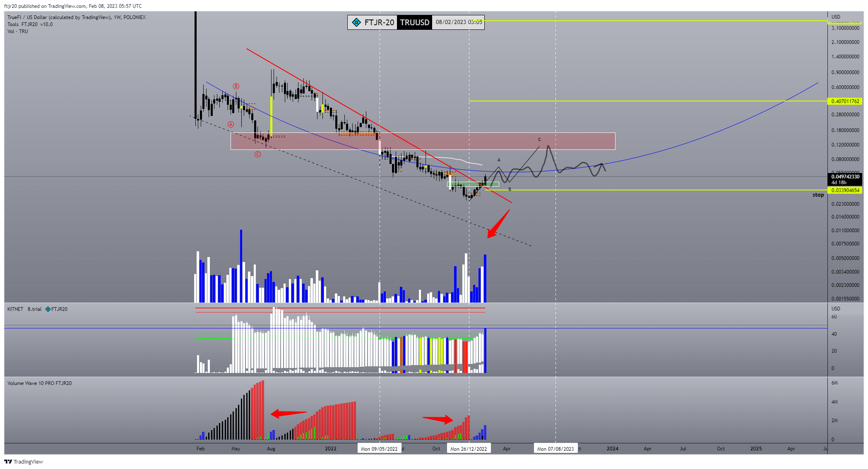Click the 2M value on Volume Wave axis
The image size is (868, 469).
coord(834,421)
